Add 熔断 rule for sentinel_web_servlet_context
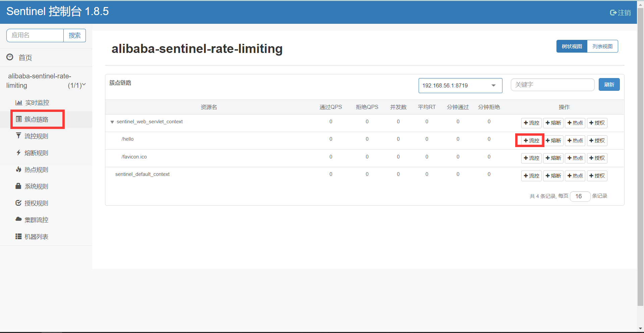Screen dimensions: 644x333 coord(553,123)
